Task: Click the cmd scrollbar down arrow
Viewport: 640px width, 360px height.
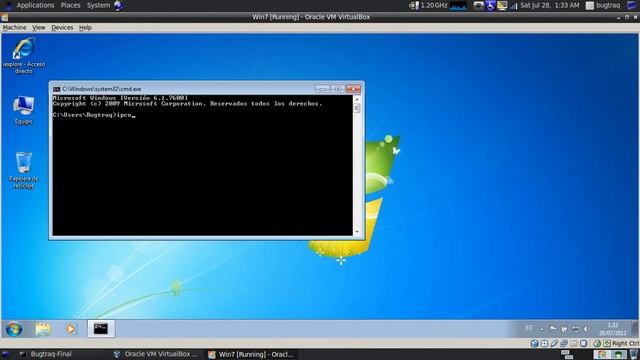Action: pos(357,232)
